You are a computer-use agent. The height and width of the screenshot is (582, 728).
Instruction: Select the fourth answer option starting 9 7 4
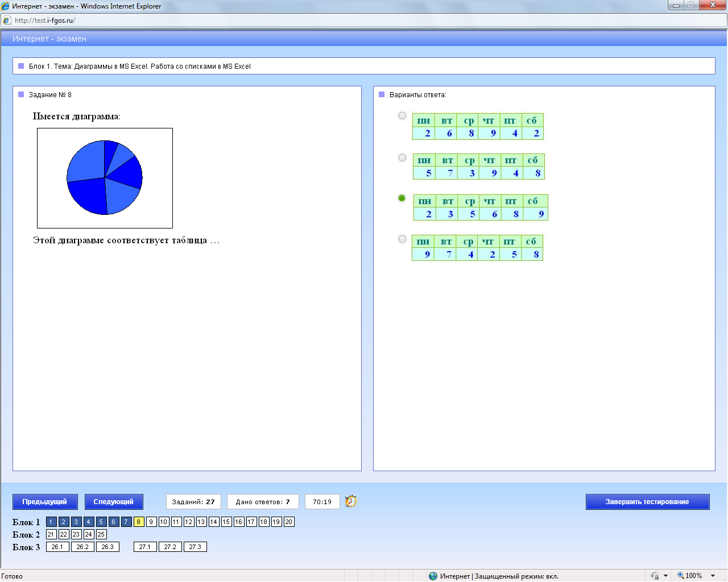[402, 239]
